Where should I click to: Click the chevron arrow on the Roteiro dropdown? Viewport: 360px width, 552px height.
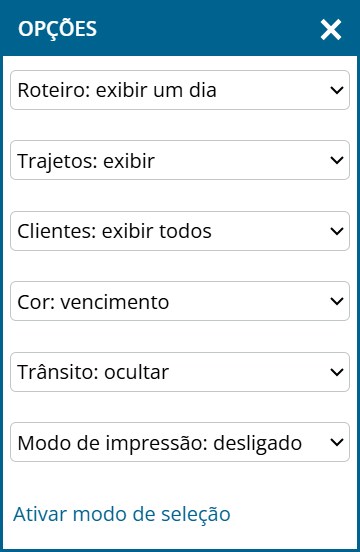(337, 90)
